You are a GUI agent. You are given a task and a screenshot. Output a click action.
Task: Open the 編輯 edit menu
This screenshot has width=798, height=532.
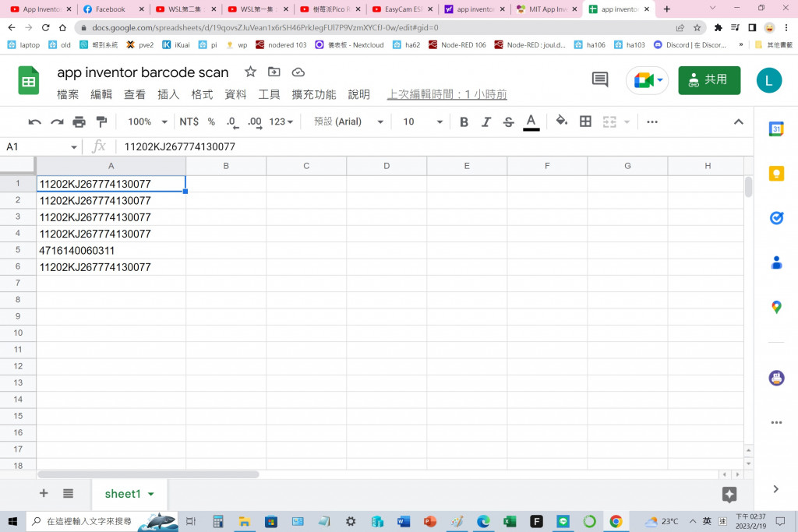pos(101,94)
